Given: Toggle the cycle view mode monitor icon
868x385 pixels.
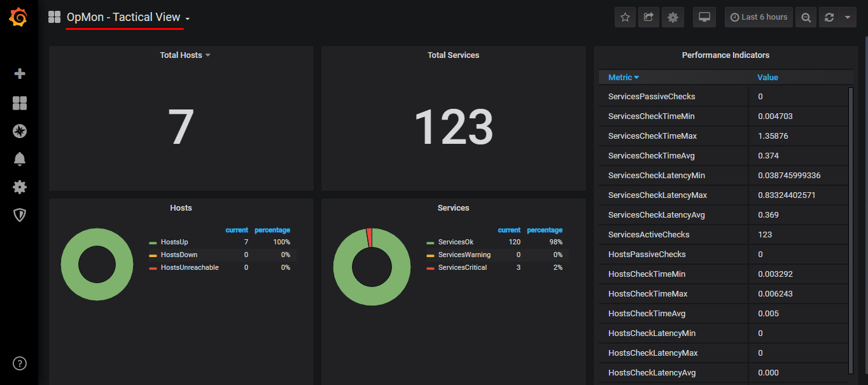Looking at the screenshot, I should click(x=704, y=18).
